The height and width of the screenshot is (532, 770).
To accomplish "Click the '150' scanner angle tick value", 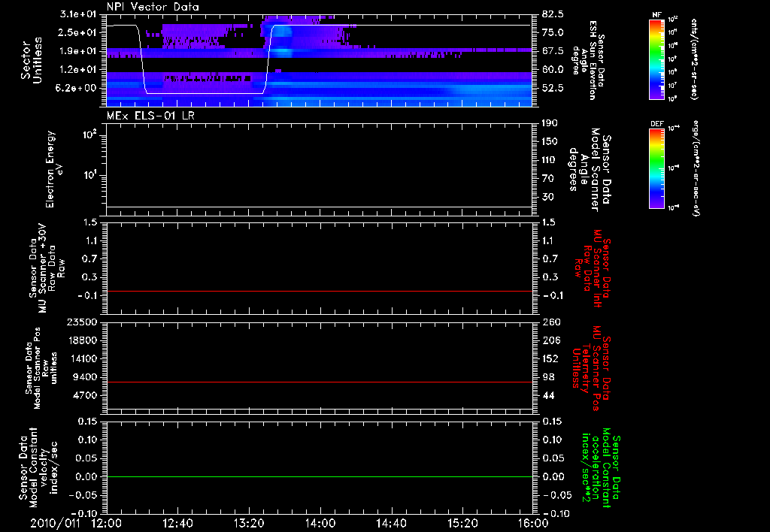I will click(x=550, y=142).
